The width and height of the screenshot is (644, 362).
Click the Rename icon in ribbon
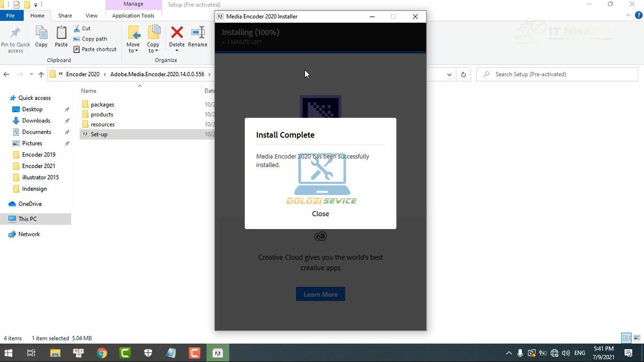198,38
